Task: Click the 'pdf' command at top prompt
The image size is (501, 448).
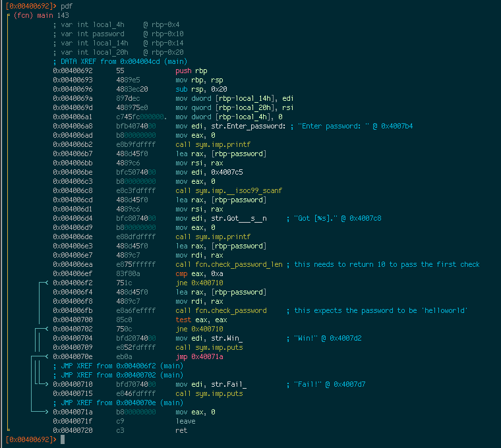Action: [67, 7]
